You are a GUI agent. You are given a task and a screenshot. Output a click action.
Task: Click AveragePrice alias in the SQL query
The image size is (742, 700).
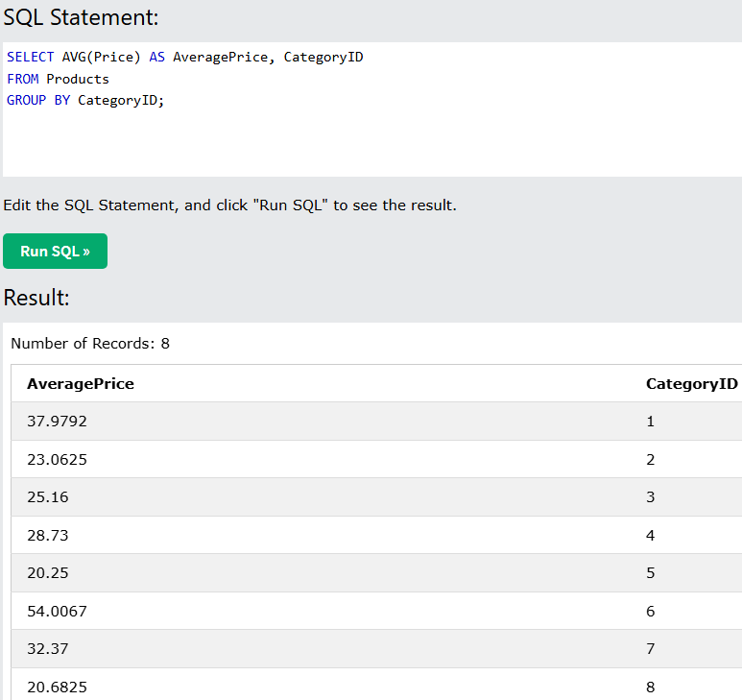(220, 58)
